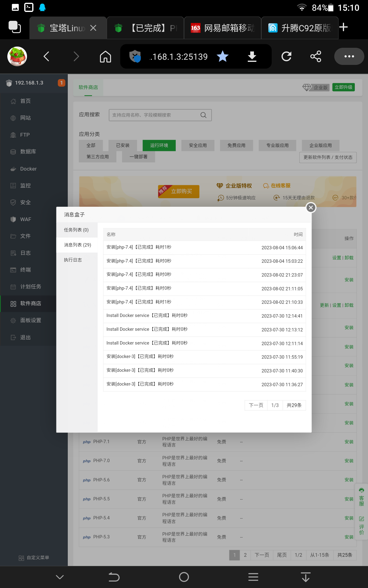Viewport: 368px width, 588px height.
Task: Select the 专业版应用 category filter
Action: pyautogui.click(x=278, y=145)
